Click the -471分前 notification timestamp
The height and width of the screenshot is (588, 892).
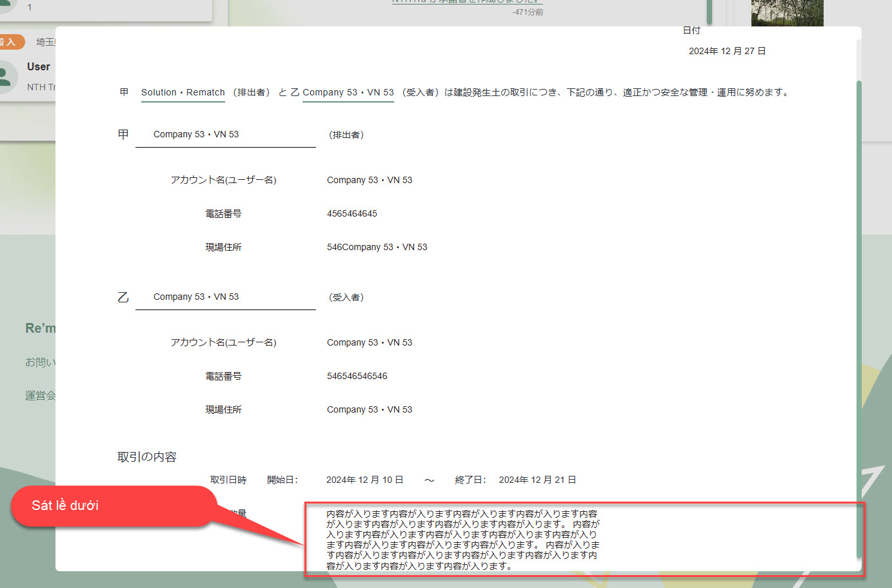tap(527, 12)
